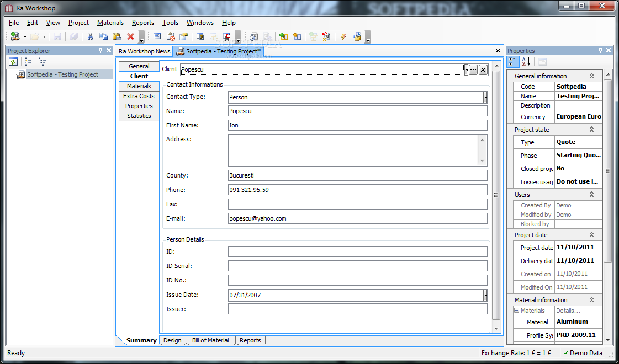Click the clock document toolbar icon

click(x=253, y=37)
